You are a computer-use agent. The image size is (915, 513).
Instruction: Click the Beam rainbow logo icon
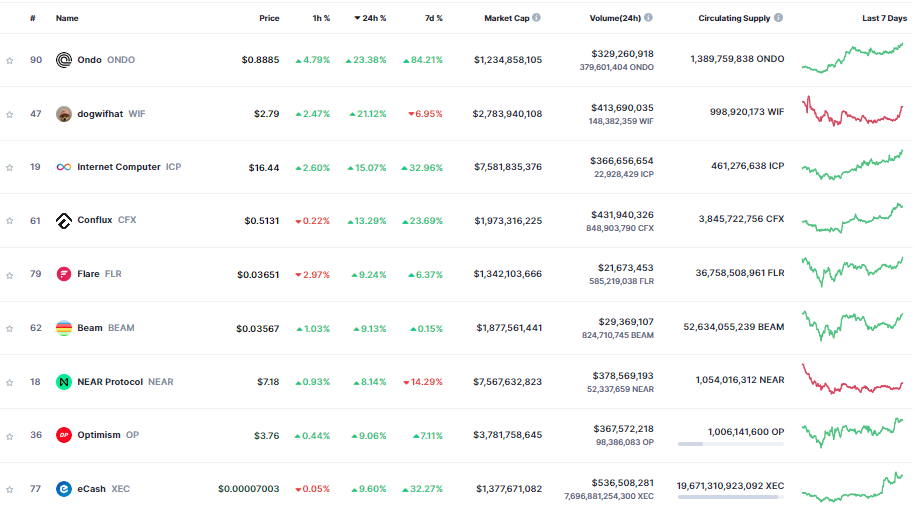64,328
